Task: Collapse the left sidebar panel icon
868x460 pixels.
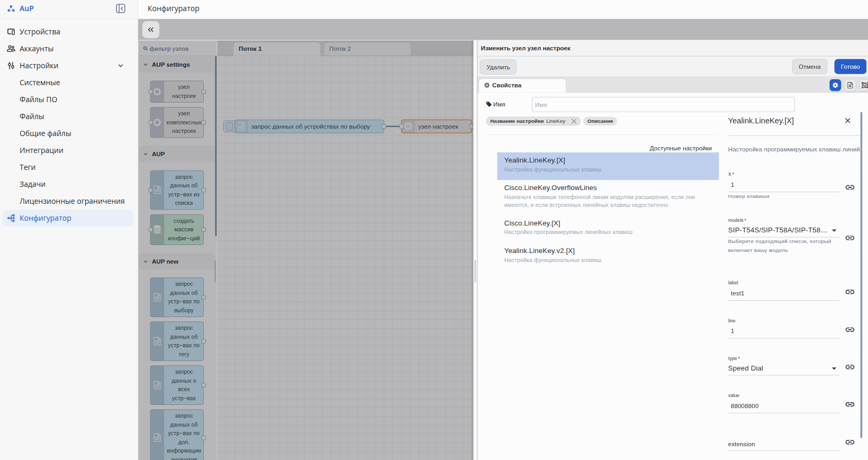Action: 121,8
